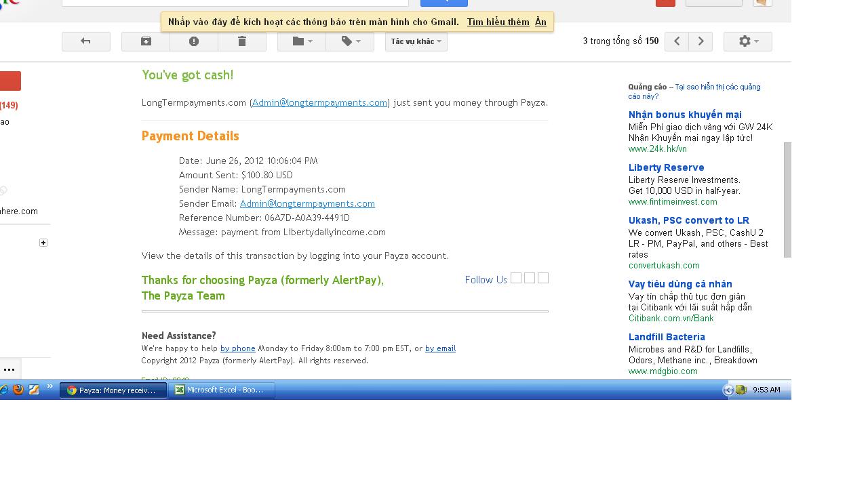The image size is (868, 488).
Task: Expand the sidebar plus box
Action: pyautogui.click(x=43, y=243)
